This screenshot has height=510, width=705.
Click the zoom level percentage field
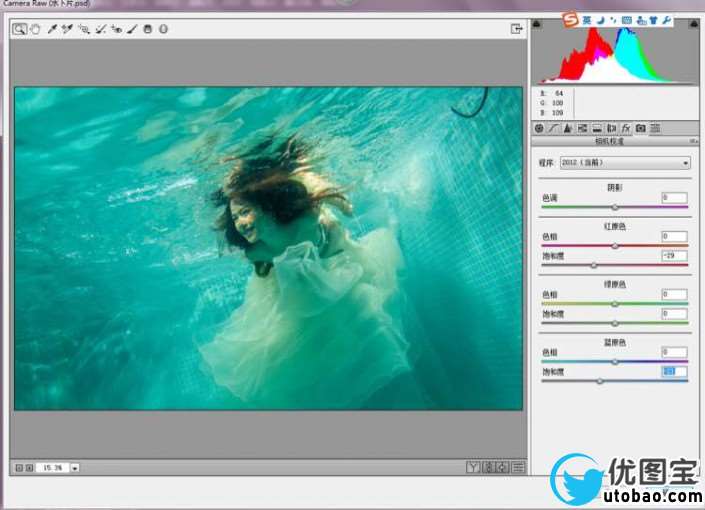[53, 468]
